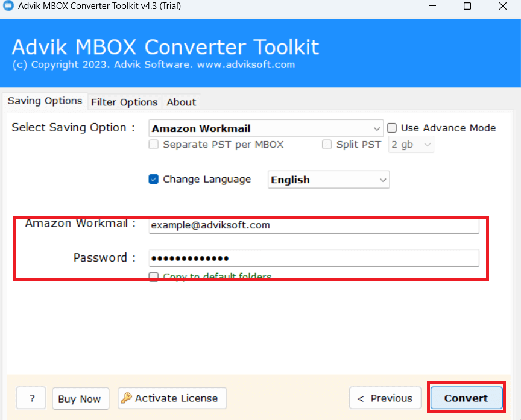Click the 'Password :' label
This screenshot has width=521, height=420.
pos(105,258)
